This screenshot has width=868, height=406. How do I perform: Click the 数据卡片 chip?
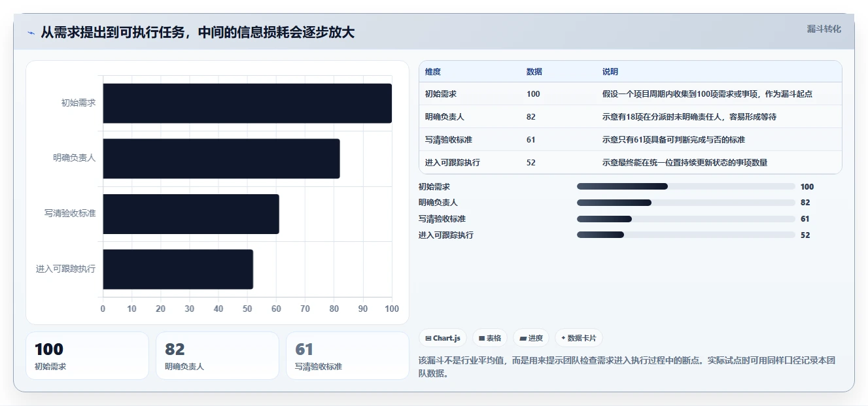[x=579, y=338]
